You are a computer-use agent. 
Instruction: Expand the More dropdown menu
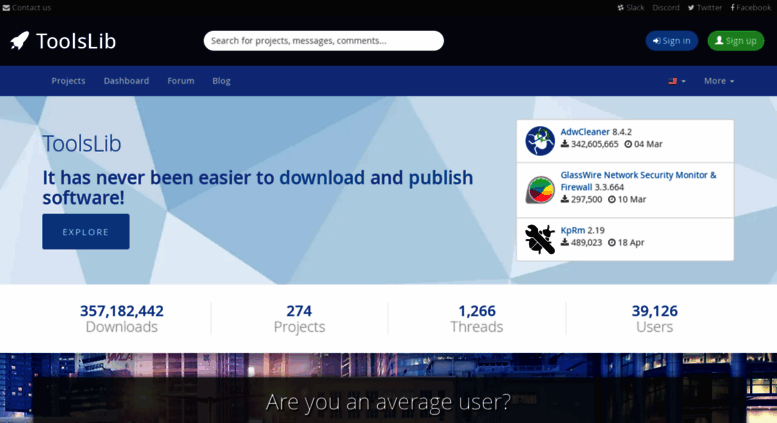click(x=719, y=81)
